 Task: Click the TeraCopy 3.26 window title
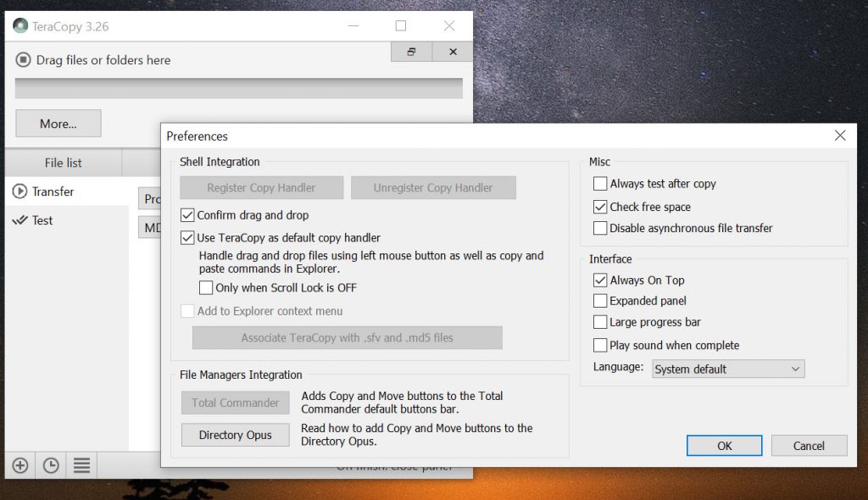[70, 26]
